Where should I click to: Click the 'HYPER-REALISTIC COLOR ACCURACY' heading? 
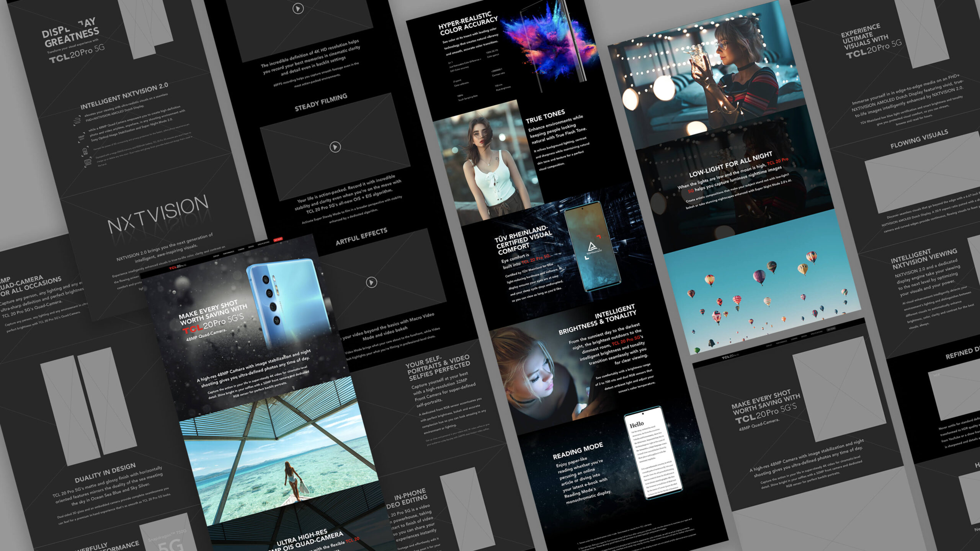pyautogui.click(x=468, y=24)
